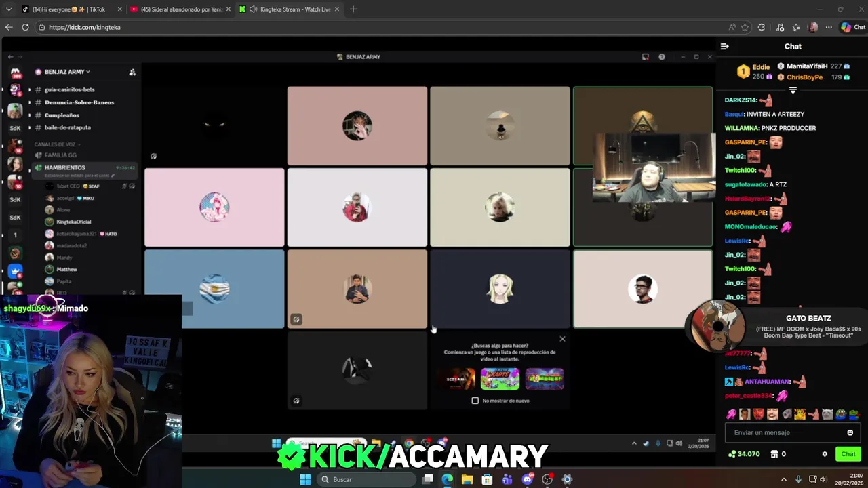Check 'No mostrar de nuevo' checkbox

pyautogui.click(x=475, y=401)
